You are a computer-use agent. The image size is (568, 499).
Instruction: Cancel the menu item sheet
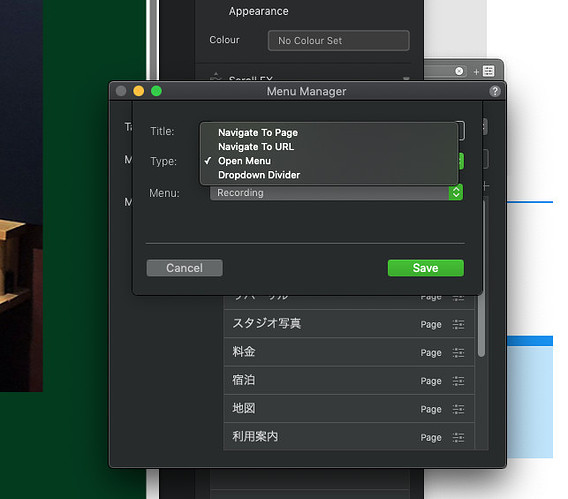coord(184,268)
